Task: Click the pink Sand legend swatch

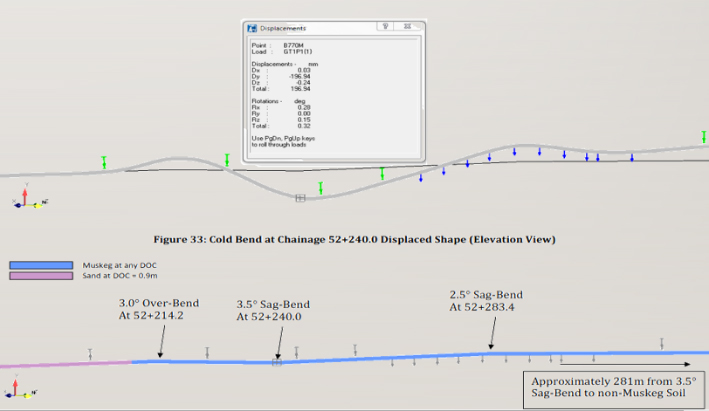Action: point(41,276)
